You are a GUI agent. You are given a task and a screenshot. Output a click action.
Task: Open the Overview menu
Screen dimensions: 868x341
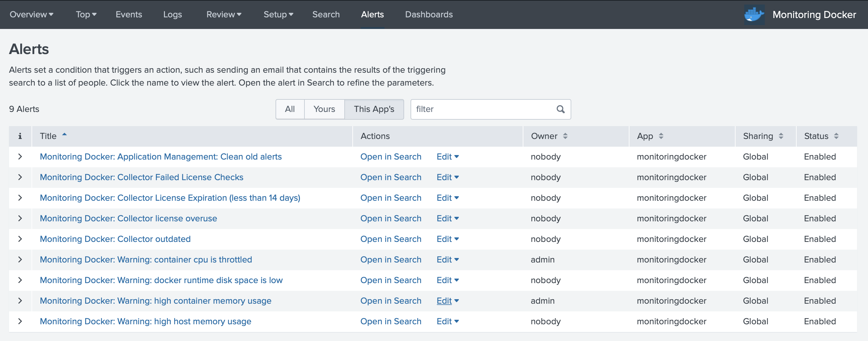pos(31,14)
